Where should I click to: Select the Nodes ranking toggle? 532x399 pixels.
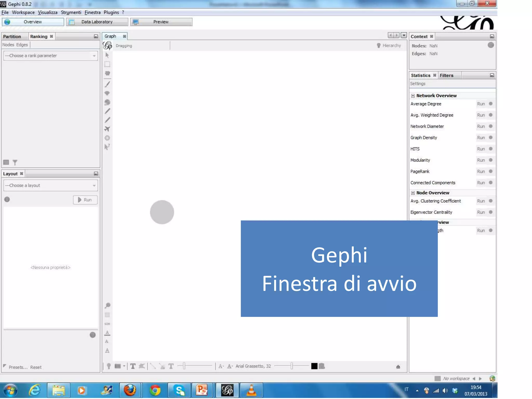click(x=8, y=45)
